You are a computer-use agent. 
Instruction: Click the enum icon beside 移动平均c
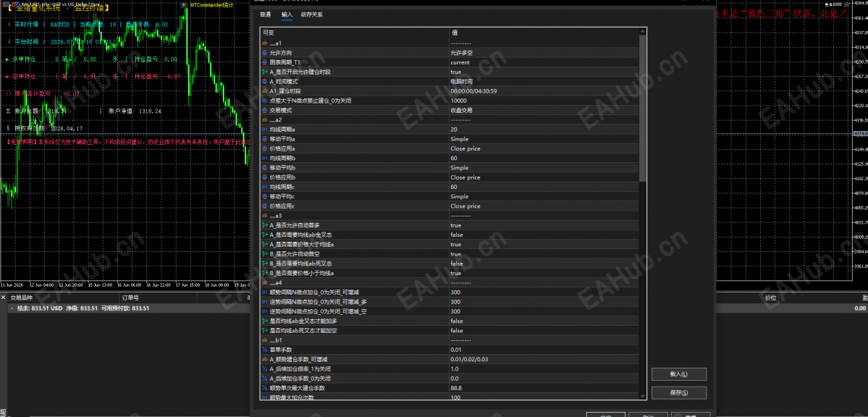click(x=265, y=197)
